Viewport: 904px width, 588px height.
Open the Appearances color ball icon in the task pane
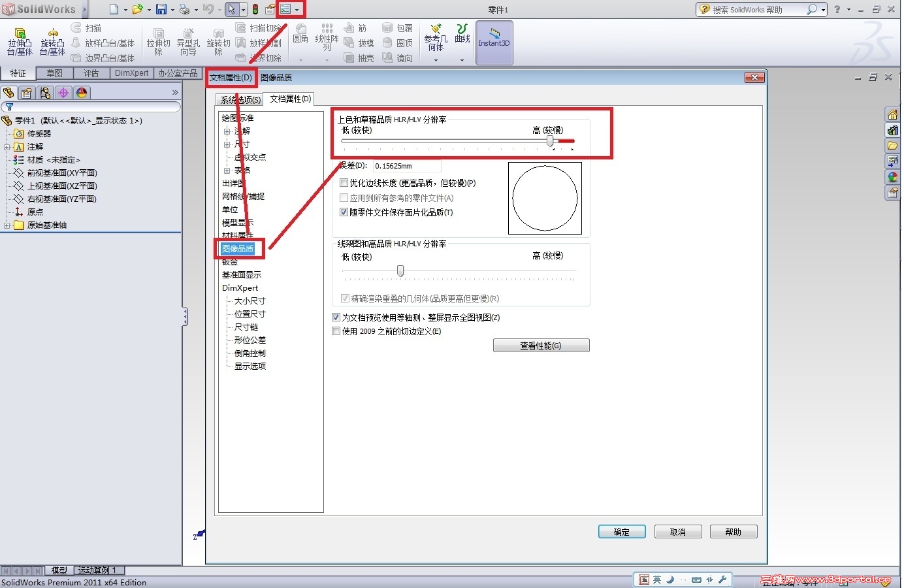[892, 177]
